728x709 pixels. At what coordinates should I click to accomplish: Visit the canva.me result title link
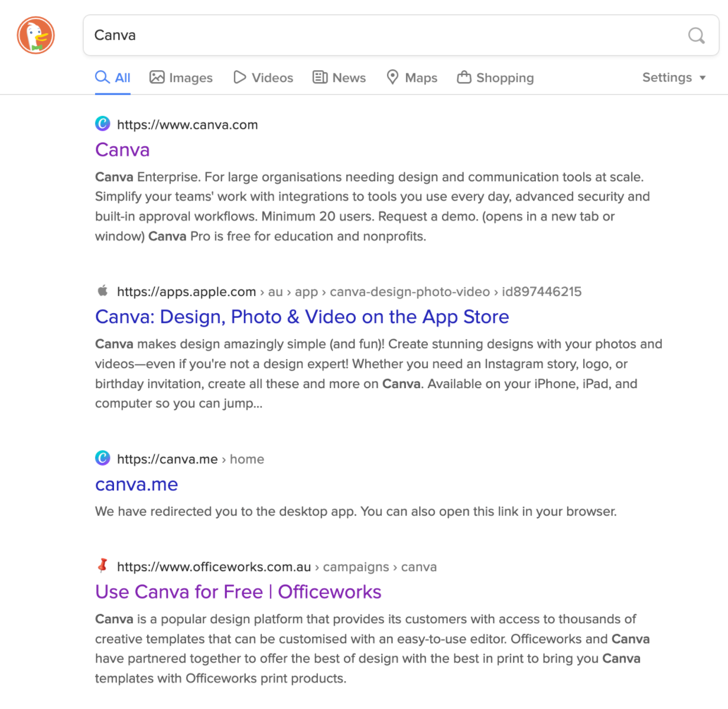[x=136, y=484]
